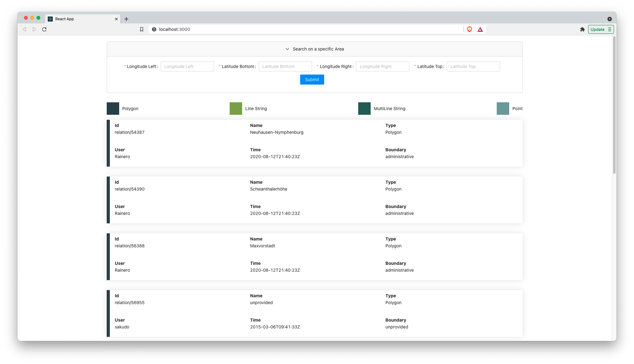Click the back navigation arrow

coord(24,29)
